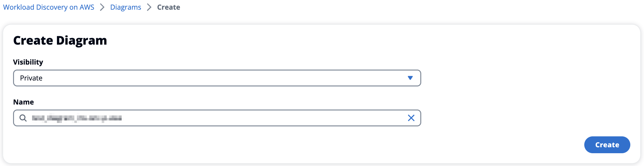This screenshot has height=166, width=644.
Task: Click the magnifier icon in Name field
Action: coord(23,118)
